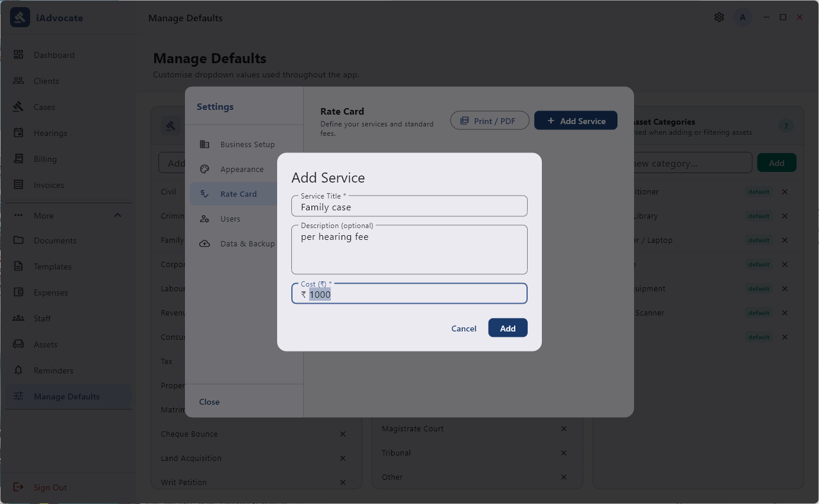Screen dimensions: 819x504
Task: Click the Data & Backup cloud icon
Action: tap(204, 243)
